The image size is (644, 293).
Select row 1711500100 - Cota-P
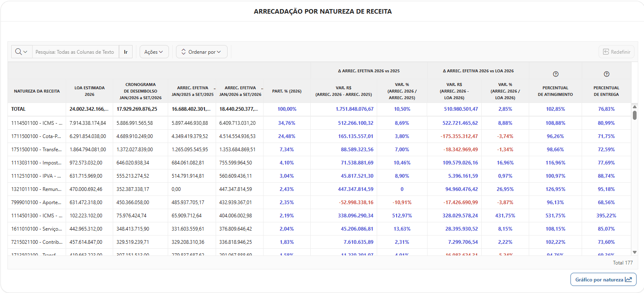coord(319,136)
